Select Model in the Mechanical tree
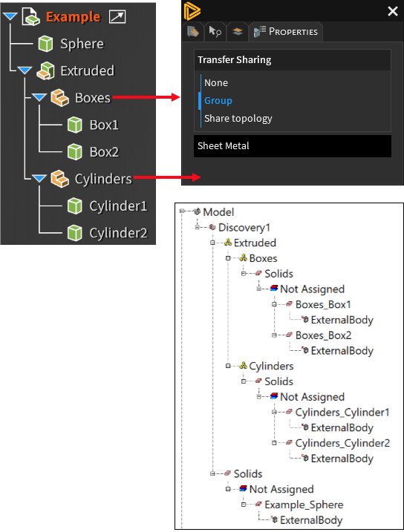The image size is (404, 532). [218, 212]
